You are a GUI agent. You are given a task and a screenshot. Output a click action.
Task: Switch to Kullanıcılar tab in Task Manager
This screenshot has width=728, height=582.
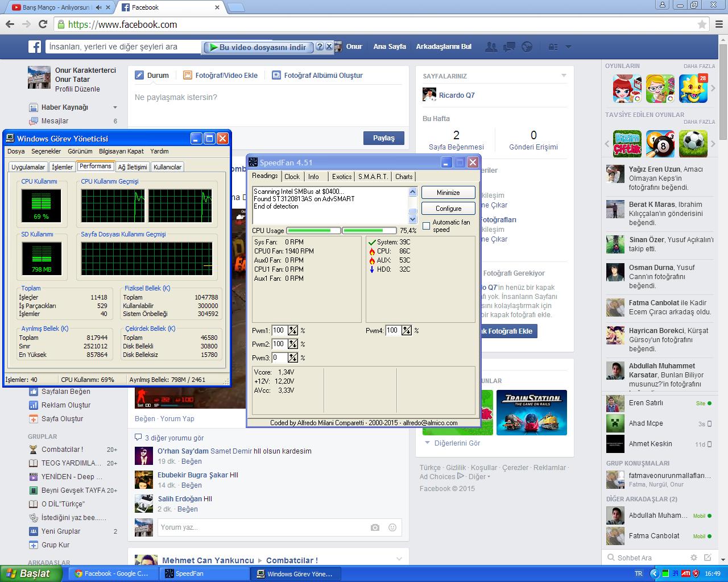click(168, 167)
